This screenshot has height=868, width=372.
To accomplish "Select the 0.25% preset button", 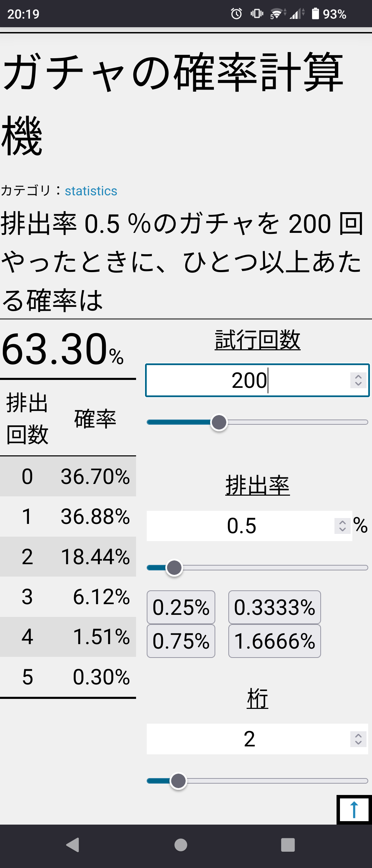I will 181,607.
